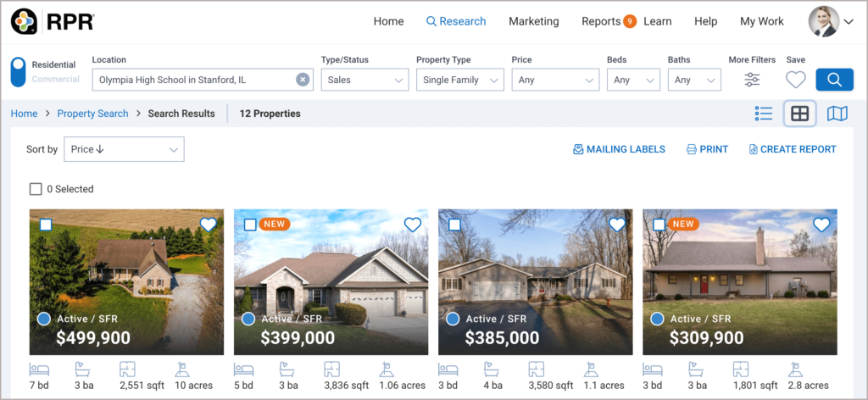
Task: Select the grid view icon
Action: (799, 114)
